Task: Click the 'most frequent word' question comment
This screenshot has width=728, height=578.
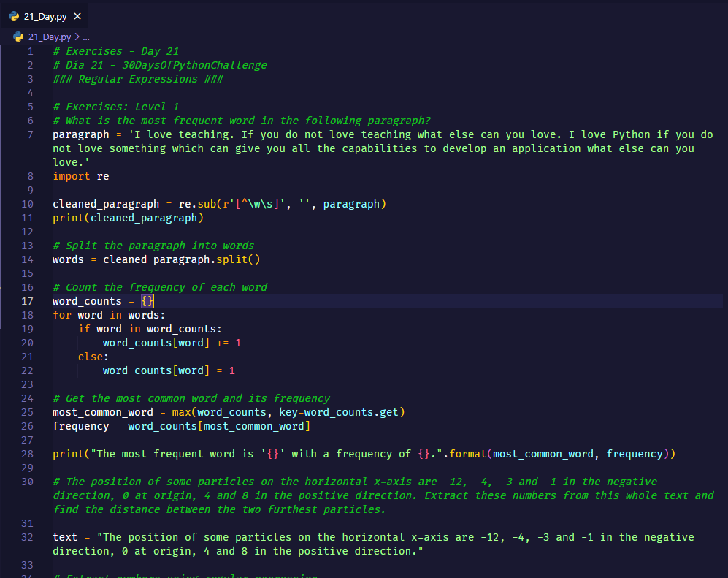Action: (x=242, y=121)
